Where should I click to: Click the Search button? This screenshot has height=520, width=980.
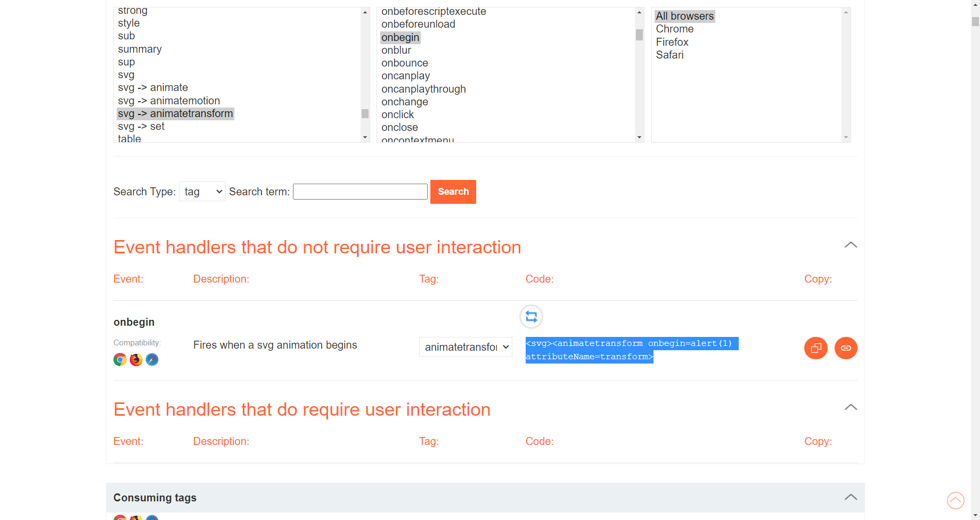point(453,192)
